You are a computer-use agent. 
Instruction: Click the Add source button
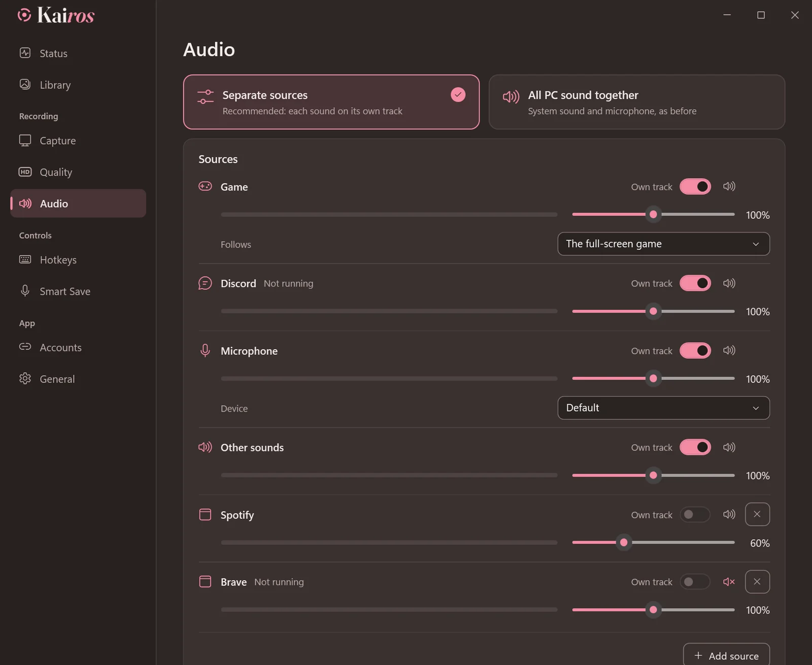tap(726, 655)
